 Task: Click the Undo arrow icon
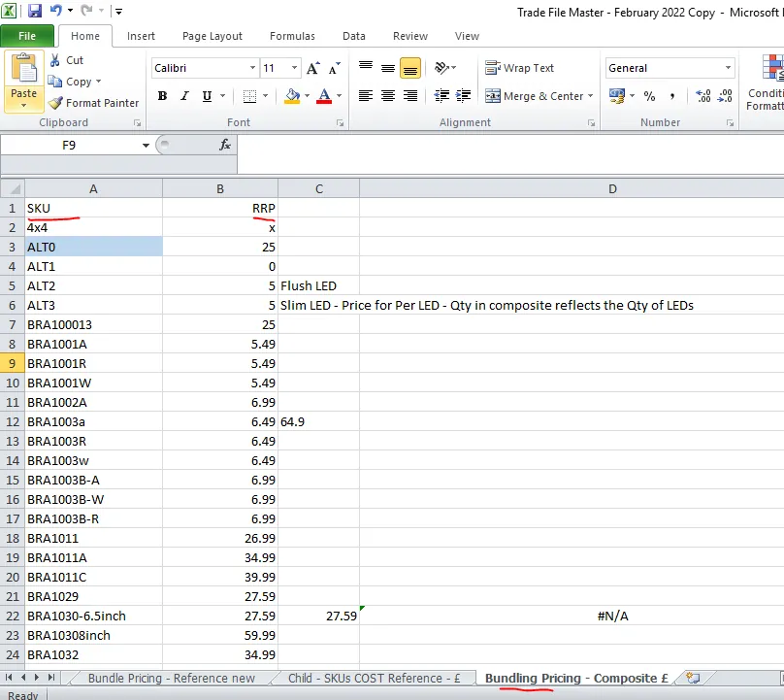coord(56,11)
